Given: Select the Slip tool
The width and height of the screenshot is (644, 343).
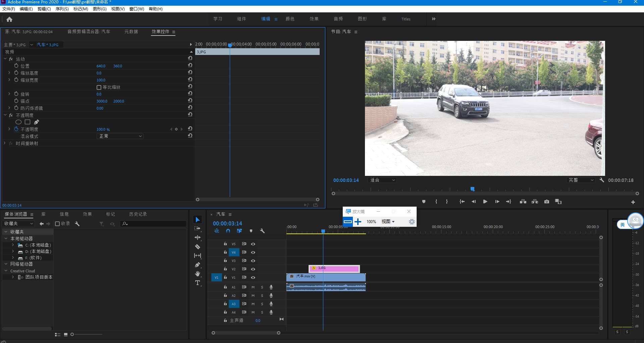Looking at the screenshot, I should click(x=198, y=256).
